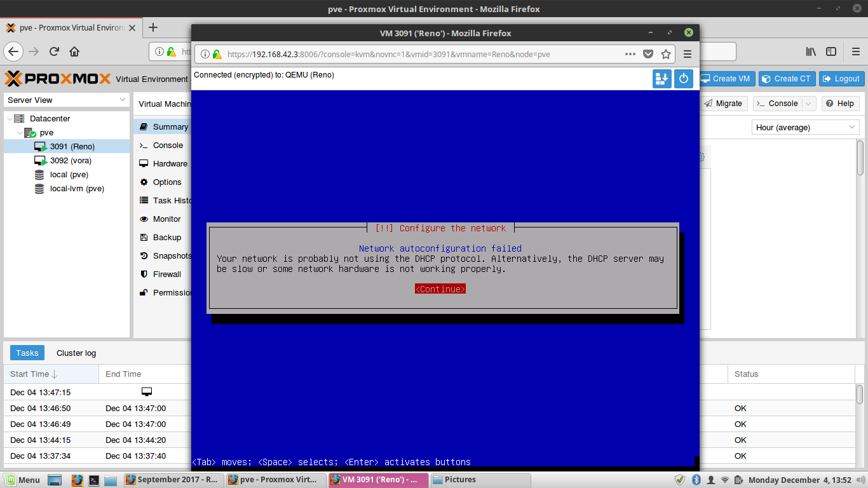
Task: Go back in main Firefox window
Action: [14, 51]
